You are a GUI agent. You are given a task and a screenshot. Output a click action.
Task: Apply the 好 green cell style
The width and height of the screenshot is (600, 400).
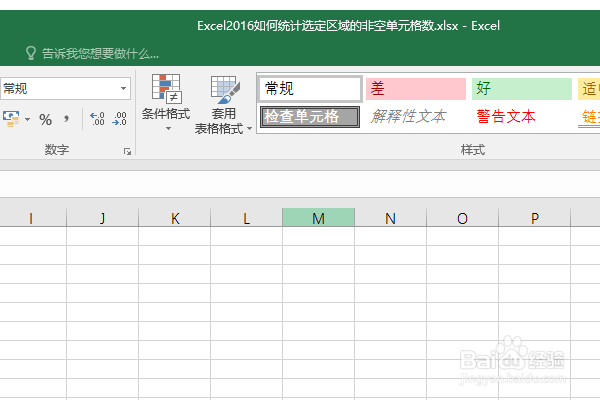522,89
